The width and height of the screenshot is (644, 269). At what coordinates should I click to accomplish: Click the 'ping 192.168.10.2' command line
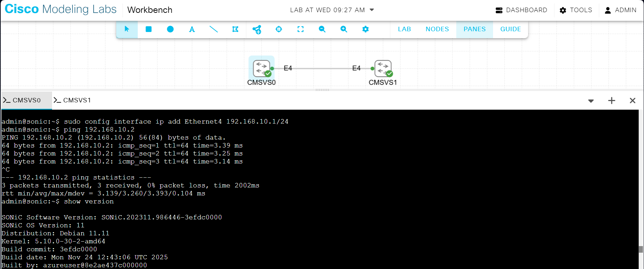click(68, 129)
